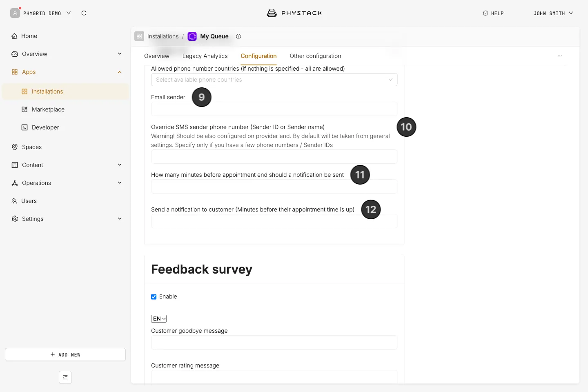
Task: Click the PhyGrid Demo account avatar
Action: click(15, 13)
